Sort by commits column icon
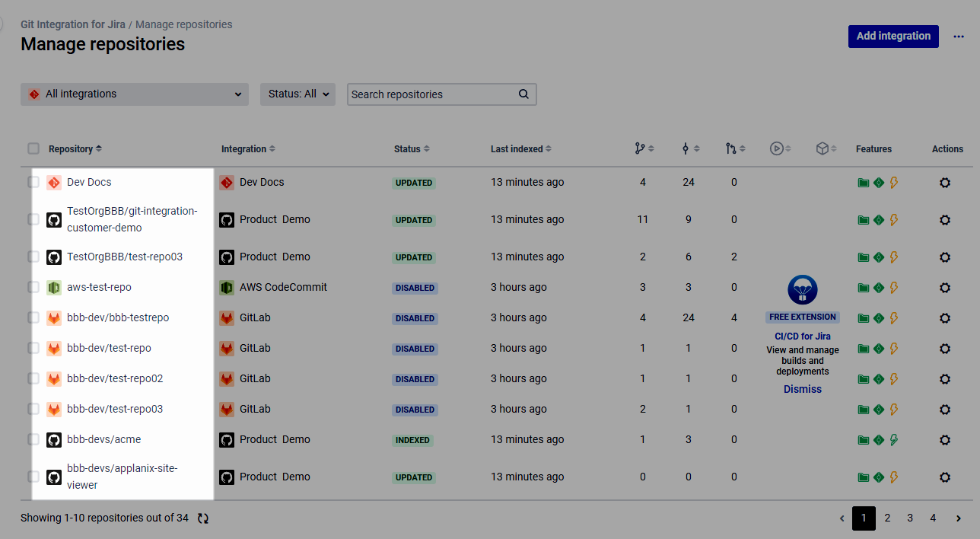The width and height of the screenshot is (980, 539). pyautogui.click(x=690, y=149)
